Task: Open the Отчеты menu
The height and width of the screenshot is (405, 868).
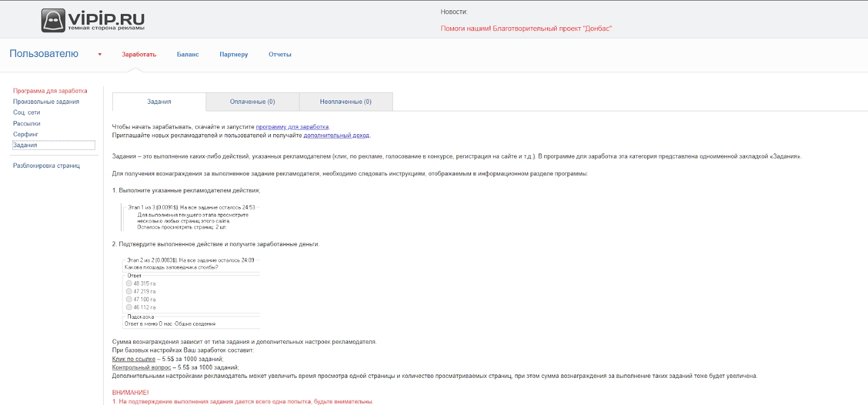Action: click(x=280, y=54)
